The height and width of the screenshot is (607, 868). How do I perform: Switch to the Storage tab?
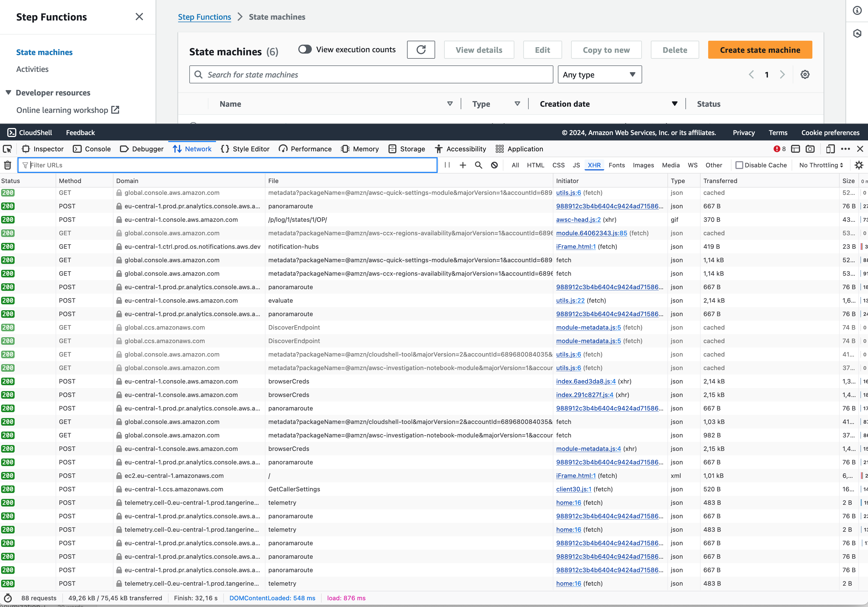407,149
